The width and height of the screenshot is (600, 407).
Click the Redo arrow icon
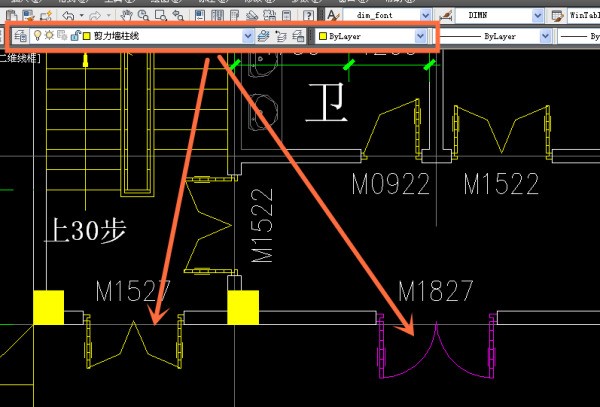pos(95,16)
